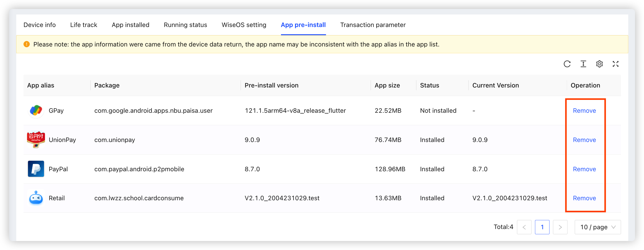Click the orange warning notice icon
The height and width of the screenshot is (250, 644).
tap(26, 44)
